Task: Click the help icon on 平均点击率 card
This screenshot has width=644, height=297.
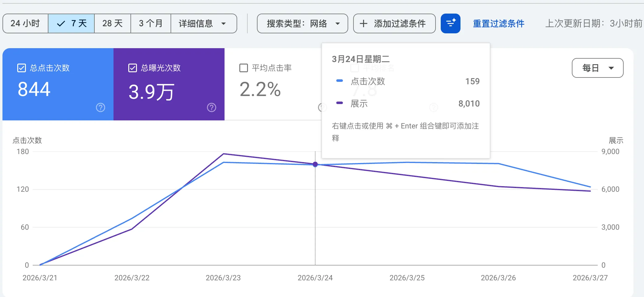Action: [x=322, y=107]
